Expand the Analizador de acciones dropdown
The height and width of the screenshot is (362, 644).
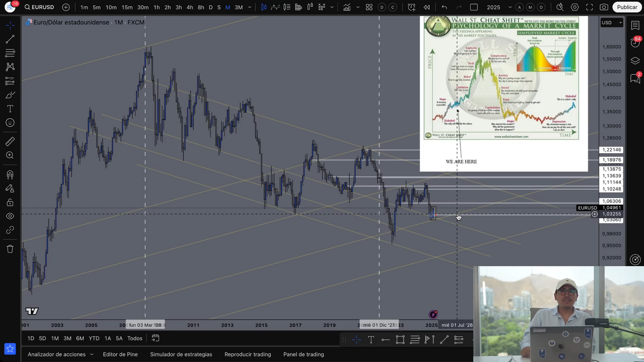point(61,354)
